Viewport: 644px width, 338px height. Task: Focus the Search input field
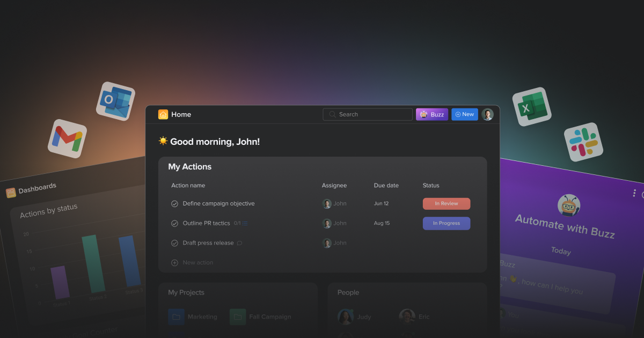pos(368,114)
